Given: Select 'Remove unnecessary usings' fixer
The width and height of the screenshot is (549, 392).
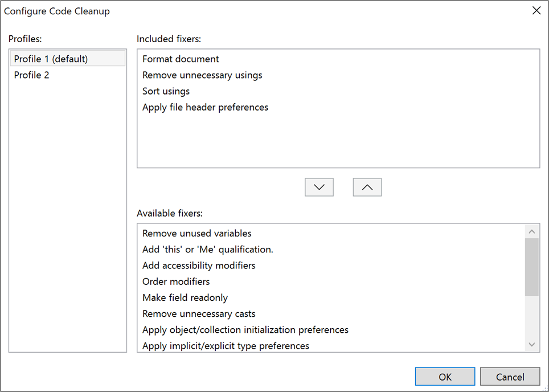Looking at the screenshot, I should tap(202, 75).
